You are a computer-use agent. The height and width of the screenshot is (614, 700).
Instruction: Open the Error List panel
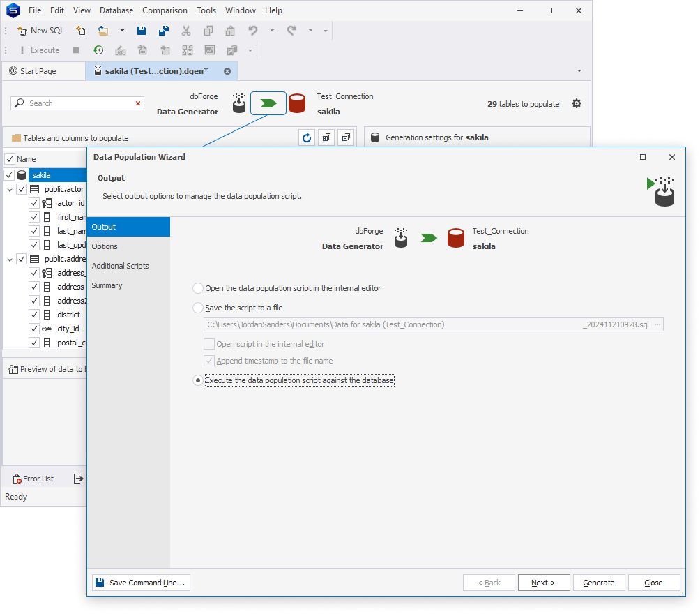[33, 479]
